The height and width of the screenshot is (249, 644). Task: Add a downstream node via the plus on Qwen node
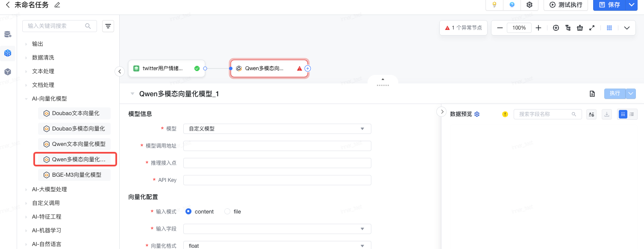tap(308, 68)
